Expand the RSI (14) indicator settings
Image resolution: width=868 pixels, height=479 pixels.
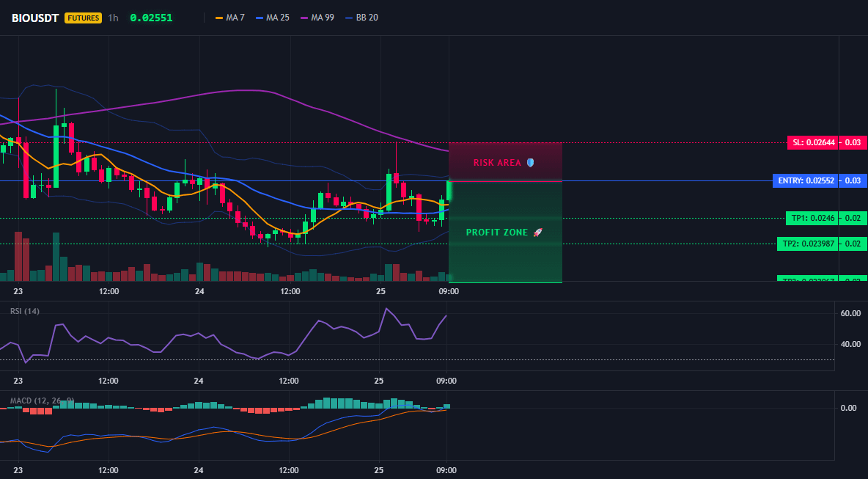click(x=25, y=311)
